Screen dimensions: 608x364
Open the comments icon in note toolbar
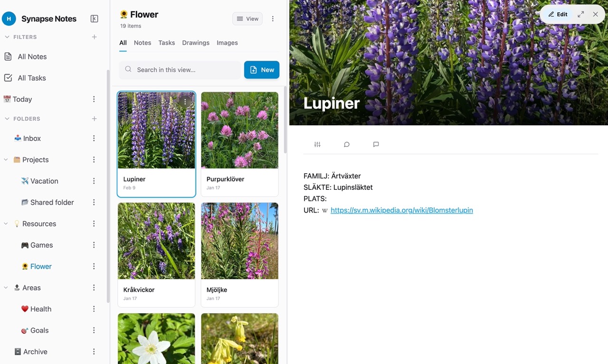pos(376,144)
